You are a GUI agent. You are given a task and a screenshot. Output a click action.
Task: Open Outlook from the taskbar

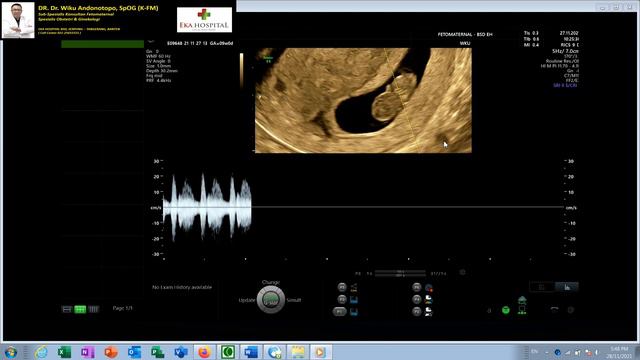134,352
